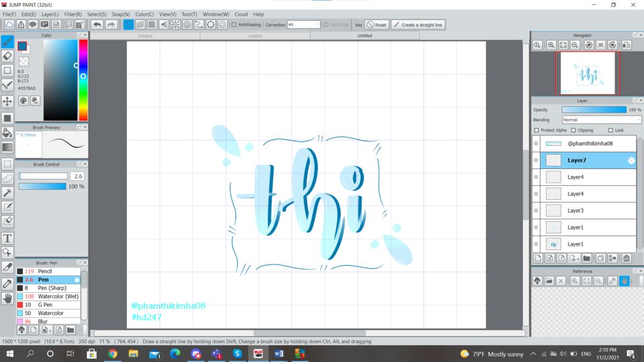Click the Undo arrow
The height and width of the screenshot is (362, 644).
pos(97,25)
